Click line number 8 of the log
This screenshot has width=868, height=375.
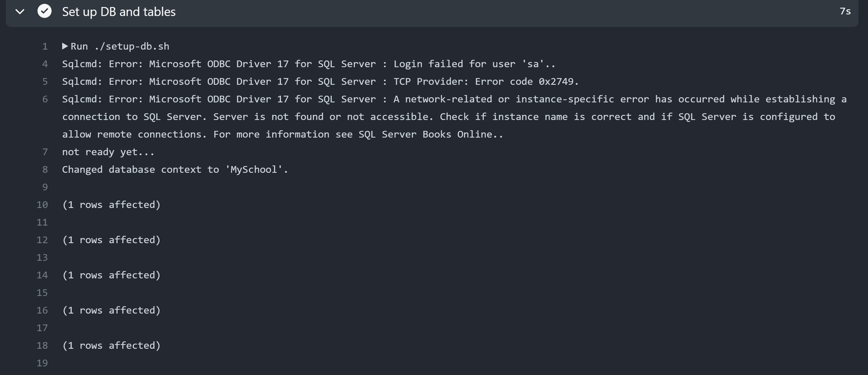45,170
